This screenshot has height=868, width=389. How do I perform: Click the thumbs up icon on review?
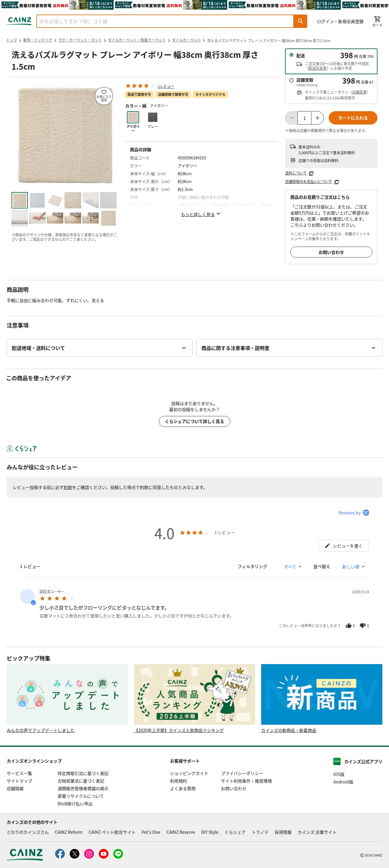[348, 625]
